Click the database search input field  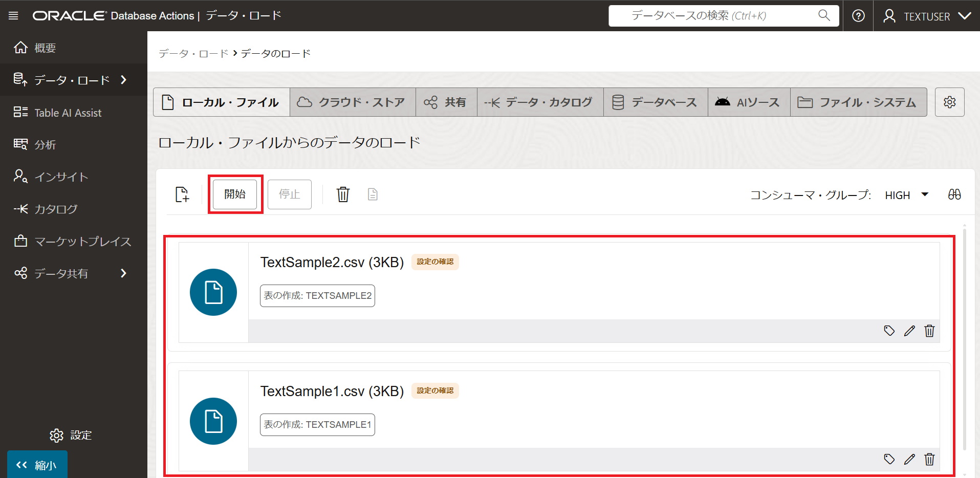pyautogui.click(x=716, y=16)
